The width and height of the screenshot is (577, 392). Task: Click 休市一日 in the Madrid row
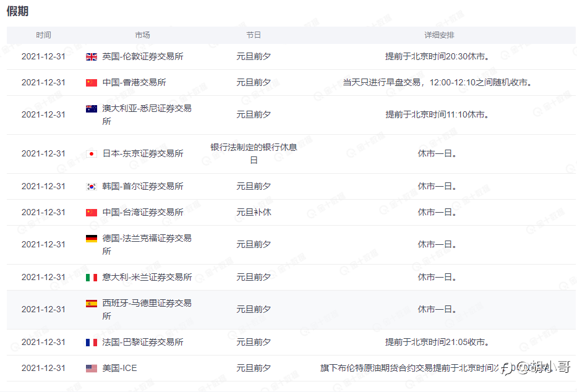tap(437, 309)
